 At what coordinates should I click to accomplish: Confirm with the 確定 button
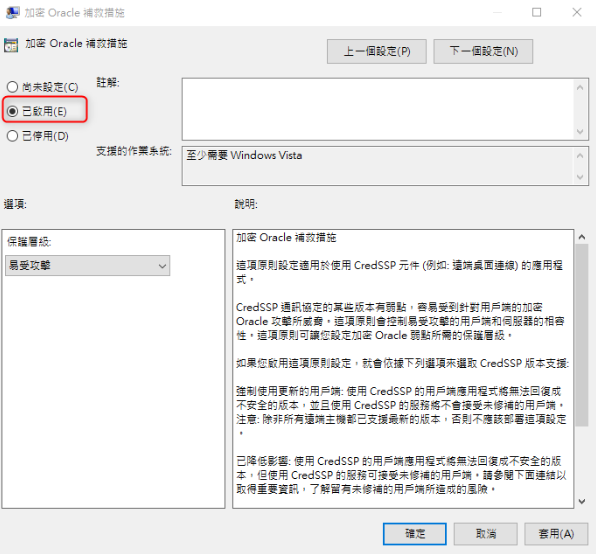pos(415,534)
